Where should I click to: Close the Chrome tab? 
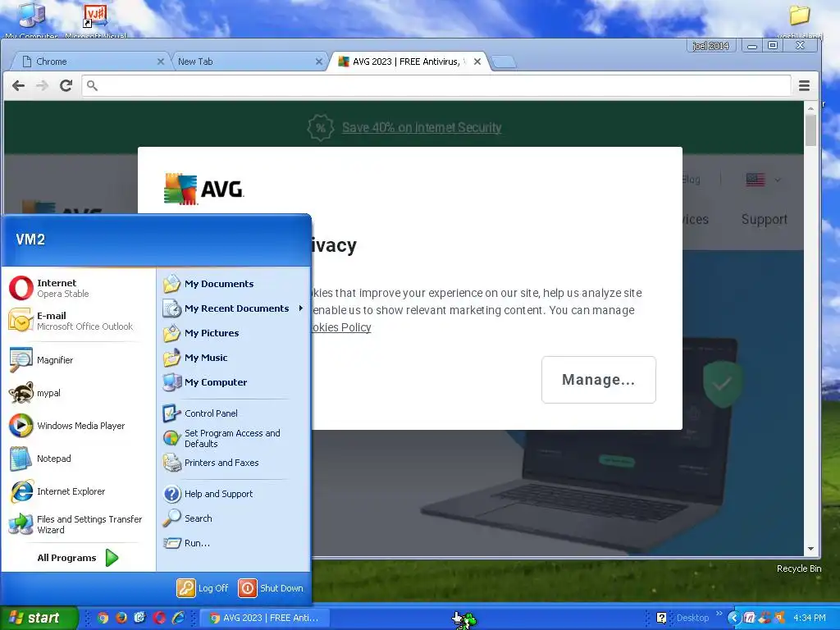pos(160,62)
